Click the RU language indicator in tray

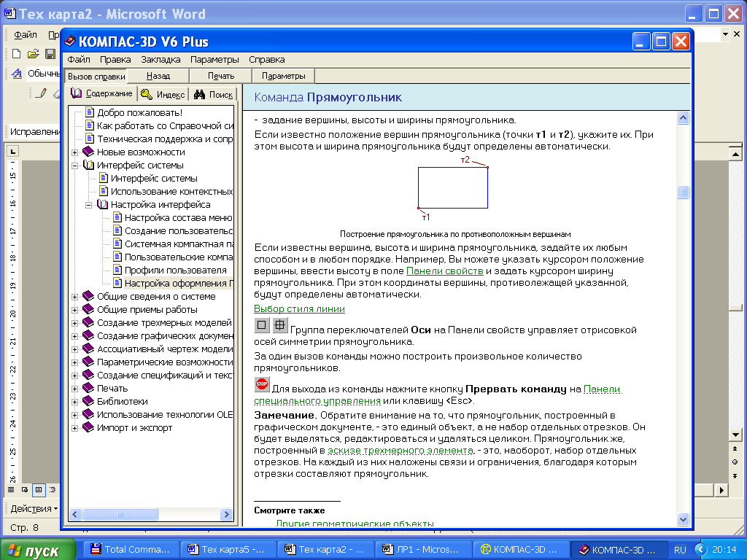(x=680, y=550)
